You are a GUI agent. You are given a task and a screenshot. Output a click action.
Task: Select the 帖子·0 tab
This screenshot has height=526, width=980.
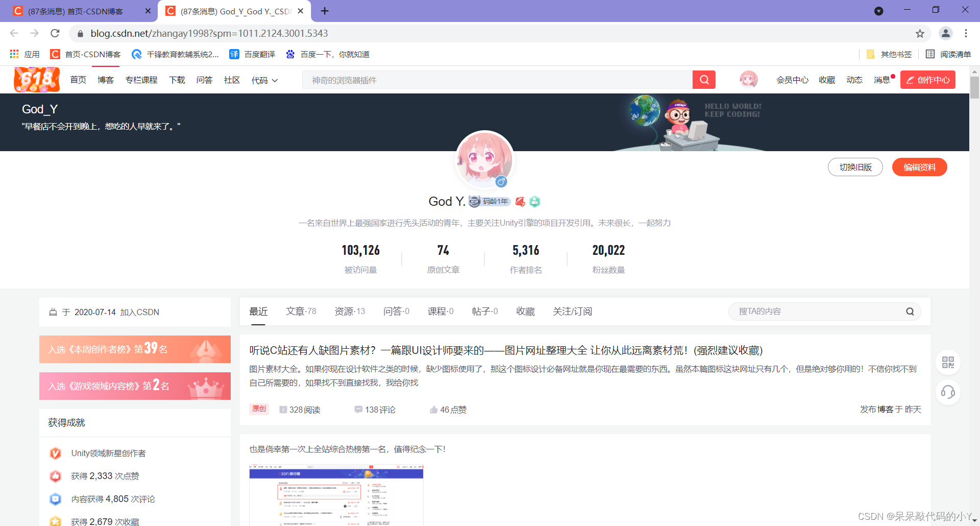point(485,312)
